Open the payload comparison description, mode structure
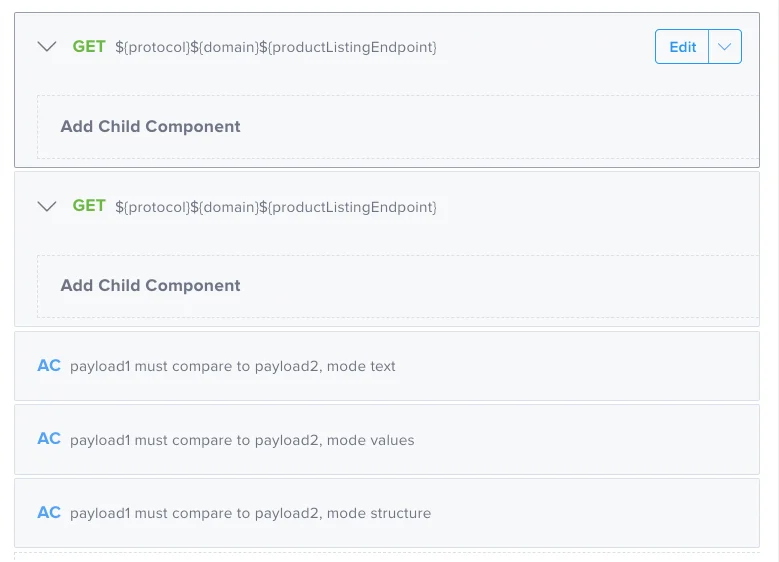The width and height of the screenshot is (779, 562). tap(250, 514)
